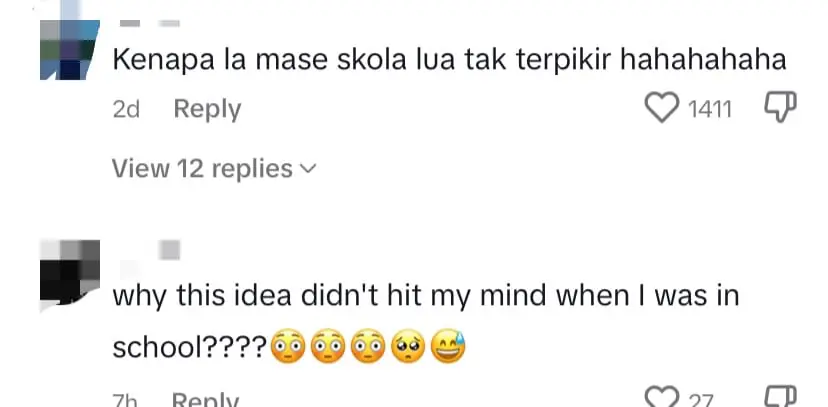Select the 'Kenapa la mase skola' comment text
Image resolution: width=828 pixels, height=407 pixels.
click(x=450, y=61)
